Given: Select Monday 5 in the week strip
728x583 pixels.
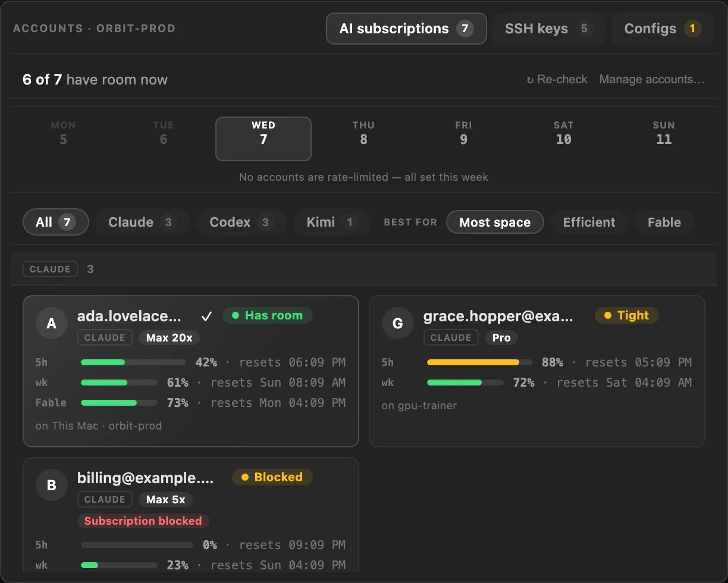Looking at the screenshot, I should coord(63,139).
